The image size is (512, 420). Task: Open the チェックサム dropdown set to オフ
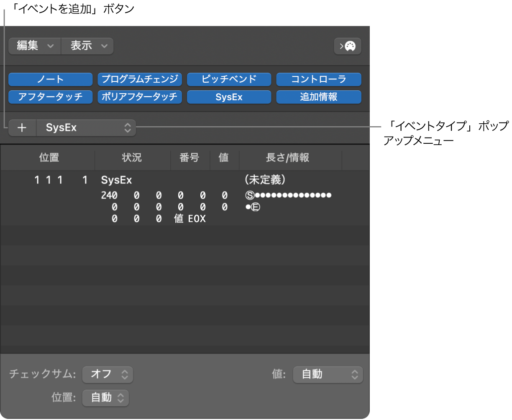pyautogui.click(x=108, y=374)
